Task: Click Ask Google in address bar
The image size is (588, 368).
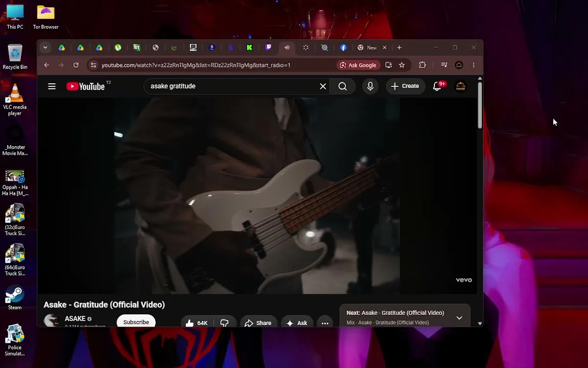Action: (358, 65)
